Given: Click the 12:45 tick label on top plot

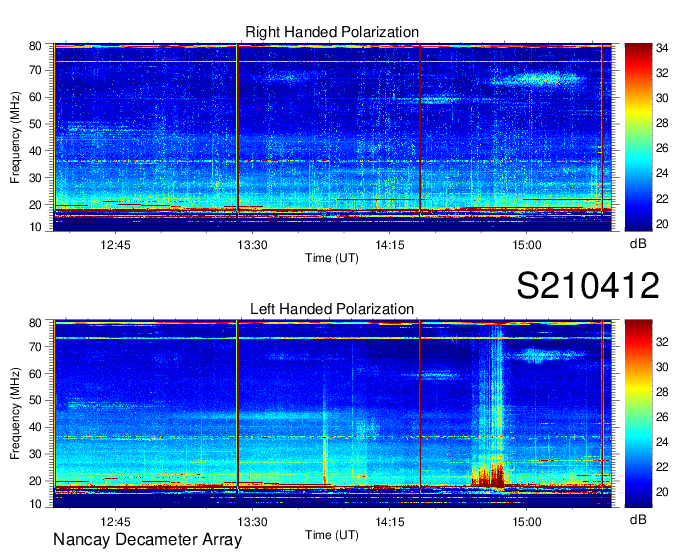Looking at the screenshot, I should pyautogui.click(x=115, y=245).
